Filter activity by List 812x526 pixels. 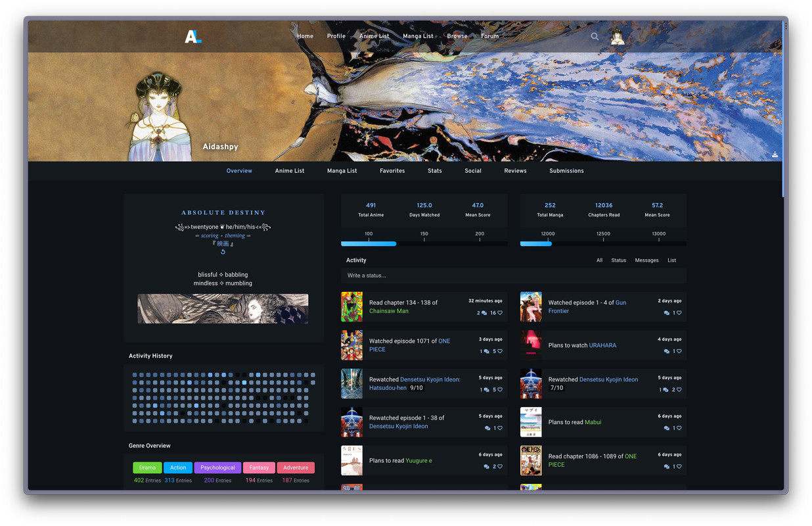pyautogui.click(x=672, y=260)
